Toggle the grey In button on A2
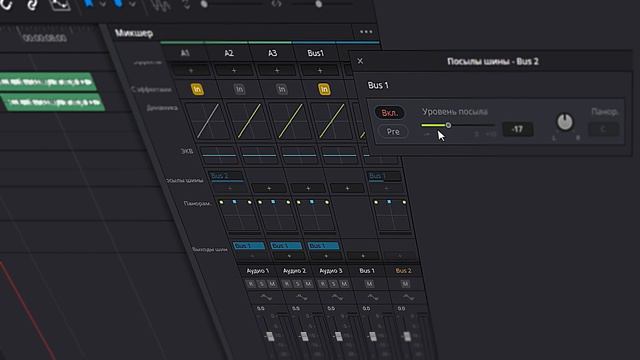The width and height of the screenshot is (640, 360). click(x=239, y=89)
